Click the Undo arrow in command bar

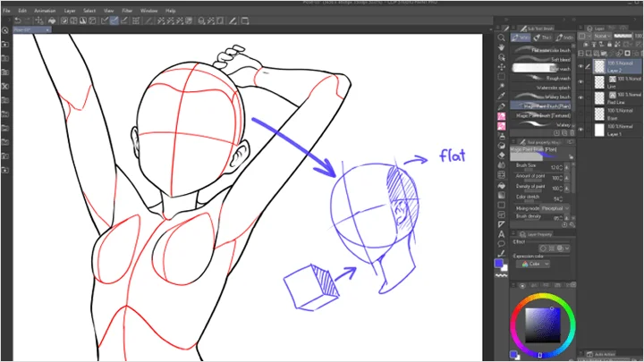click(18, 21)
